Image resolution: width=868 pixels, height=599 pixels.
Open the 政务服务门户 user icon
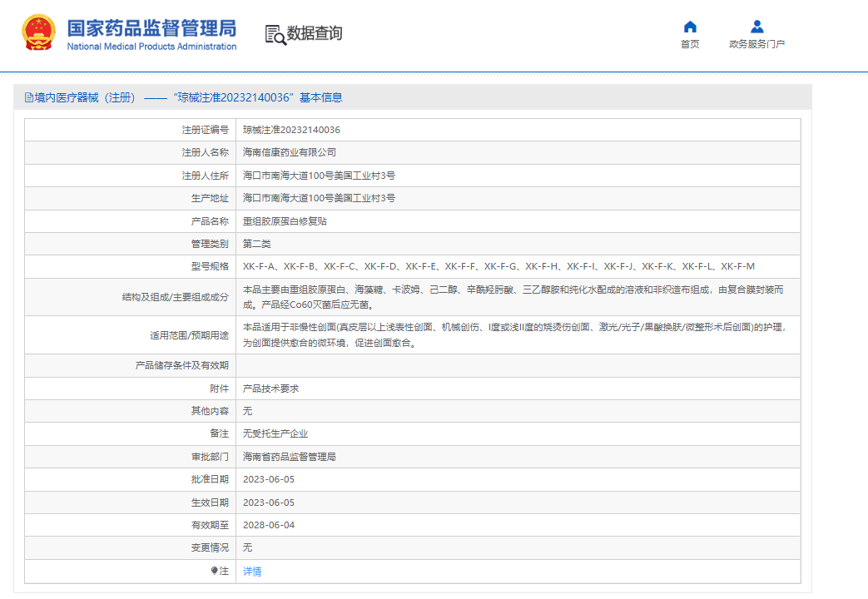pos(756,27)
